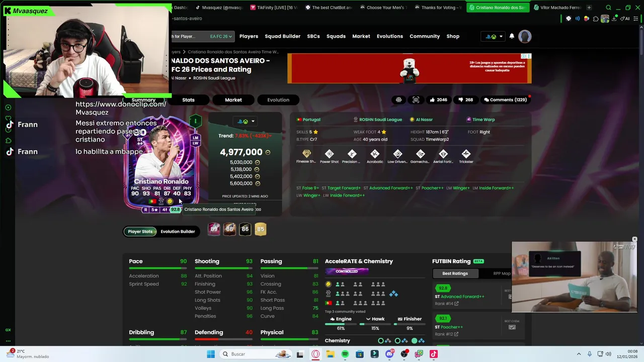Screen dimensions: 644x362
Task: Open the Shop menu
Action: pos(453,36)
